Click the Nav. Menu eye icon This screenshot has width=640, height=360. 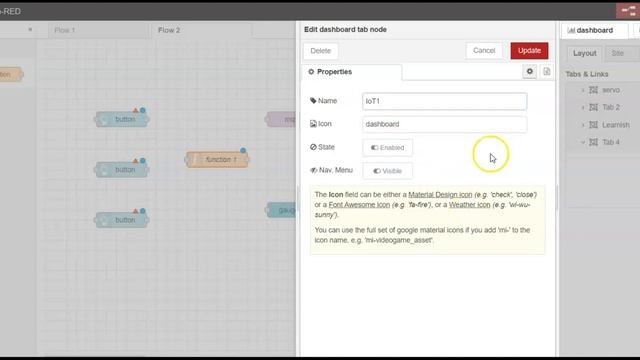[x=313, y=170]
